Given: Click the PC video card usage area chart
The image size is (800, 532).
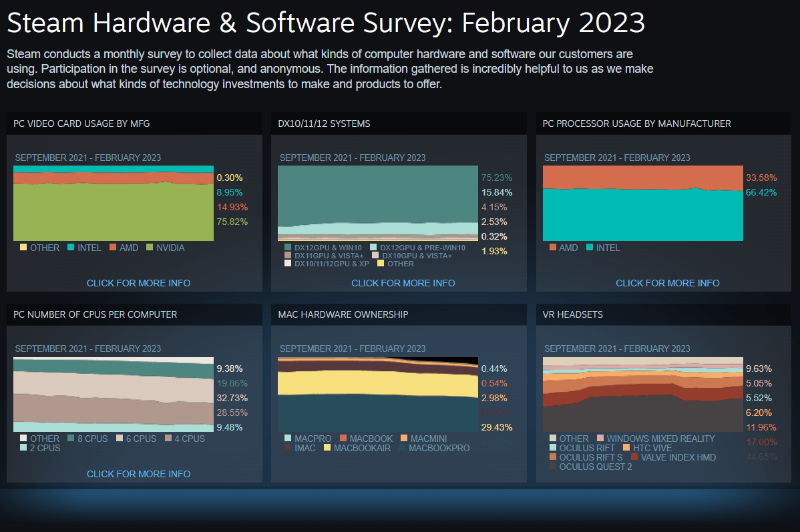Looking at the screenshot, I should coord(114,204).
